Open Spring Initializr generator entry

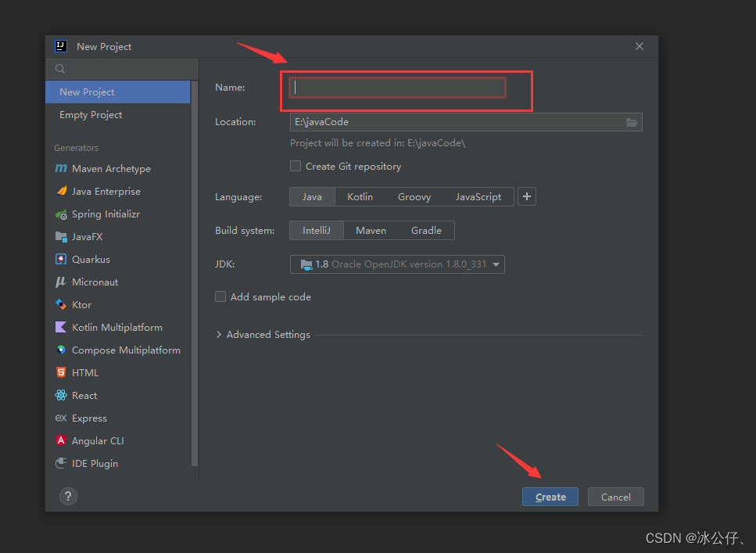pyautogui.click(x=117, y=214)
